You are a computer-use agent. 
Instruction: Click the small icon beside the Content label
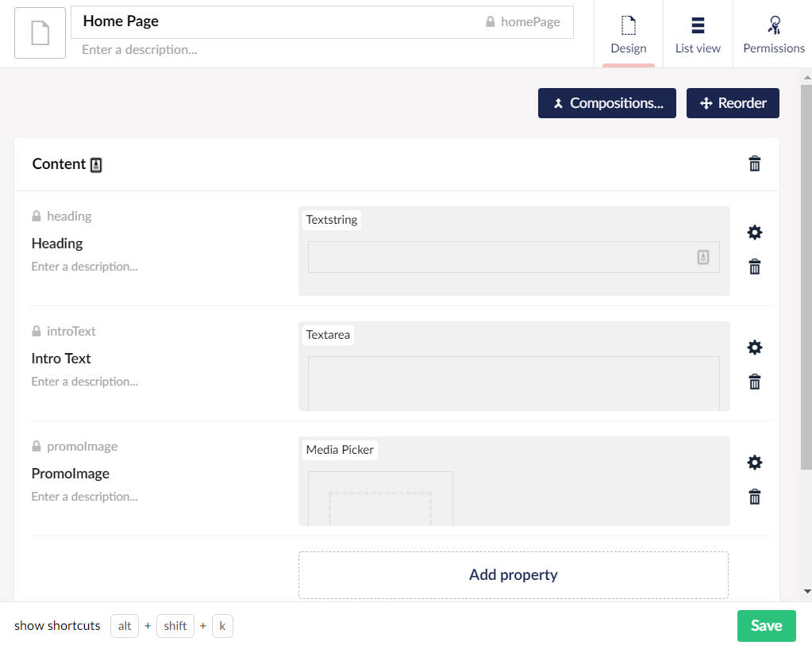pyautogui.click(x=97, y=164)
